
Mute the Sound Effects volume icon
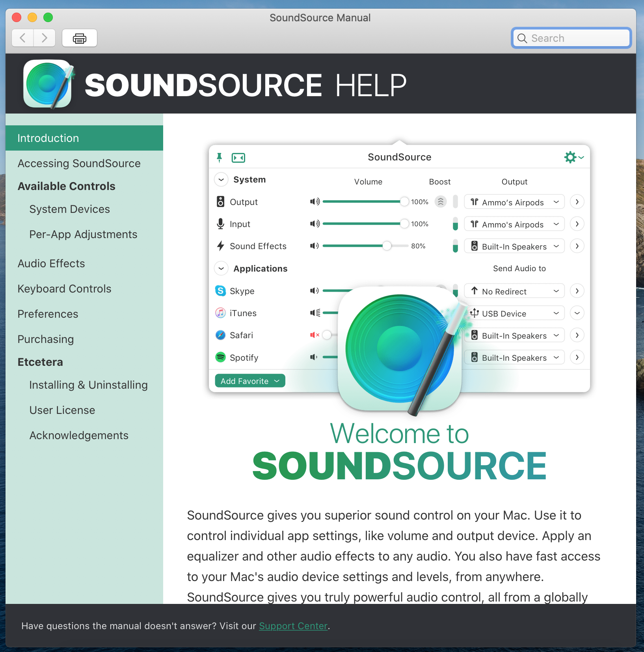coord(314,246)
